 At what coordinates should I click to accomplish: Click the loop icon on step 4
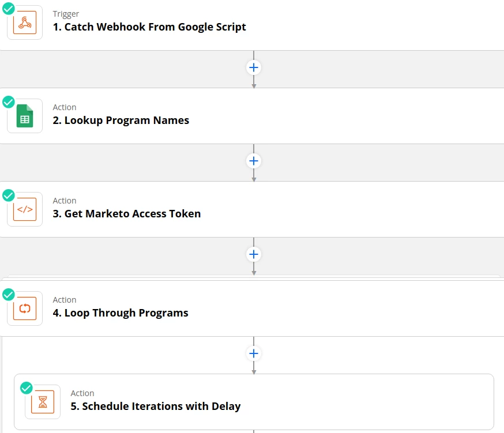[x=25, y=308]
